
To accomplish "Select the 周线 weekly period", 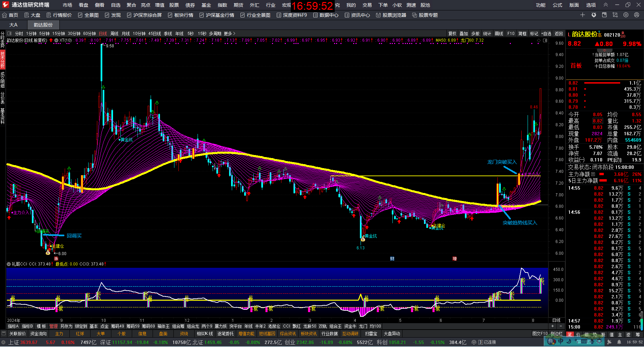I will (114, 34).
